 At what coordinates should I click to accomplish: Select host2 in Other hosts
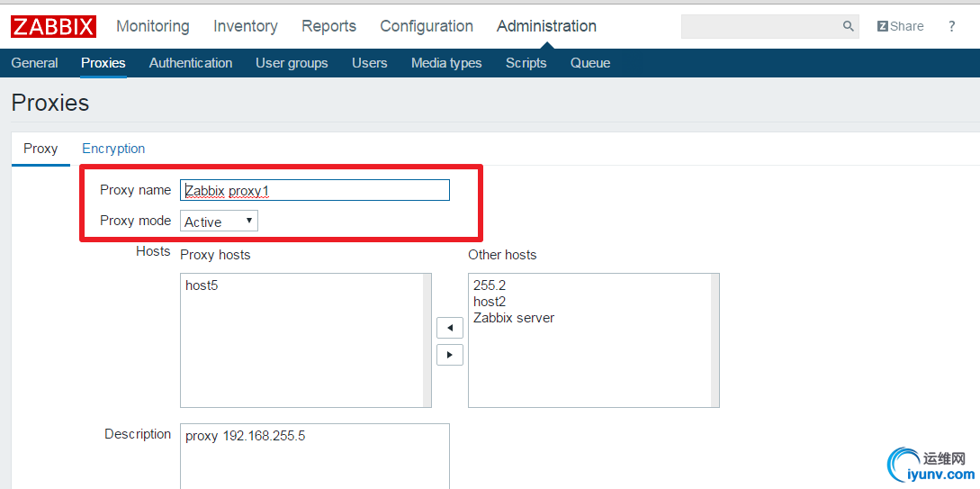tap(490, 302)
